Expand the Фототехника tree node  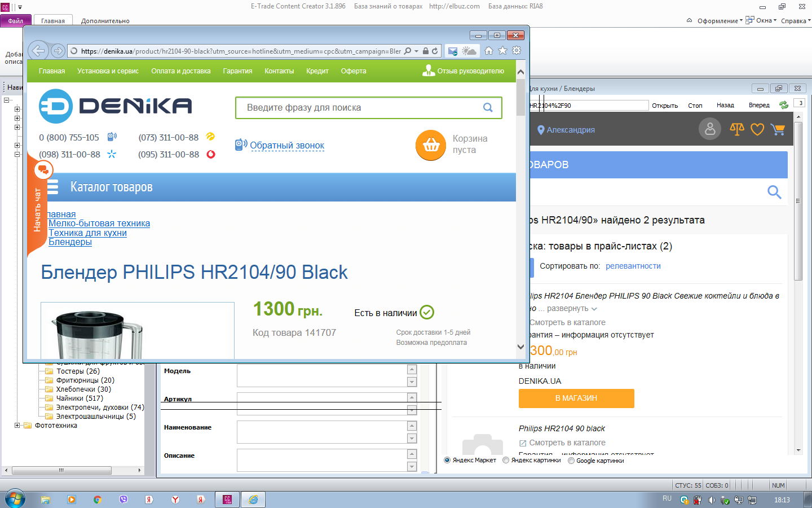point(17,426)
